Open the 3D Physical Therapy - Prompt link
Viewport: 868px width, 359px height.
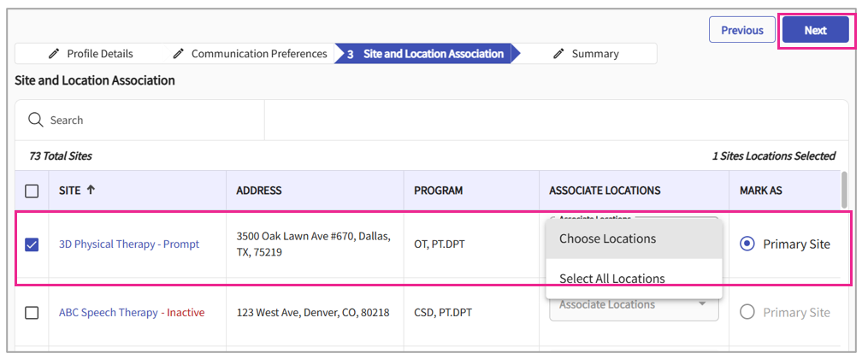tap(128, 244)
